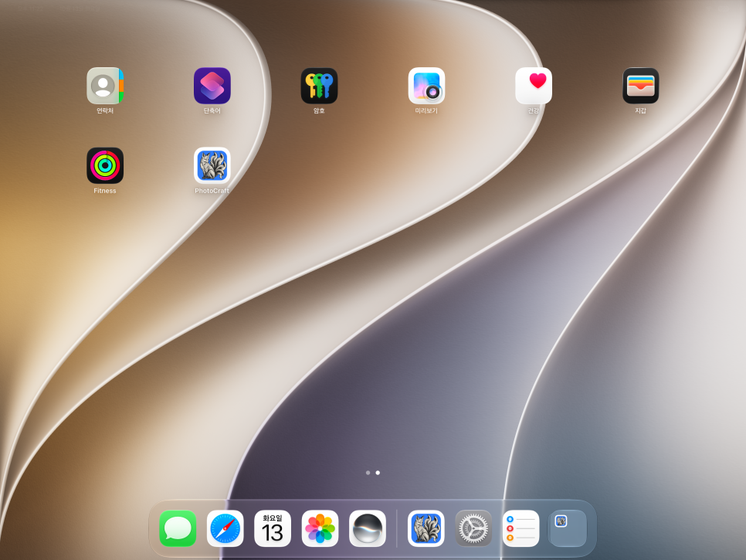Launch the Health app (건강)

pos(534,86)
